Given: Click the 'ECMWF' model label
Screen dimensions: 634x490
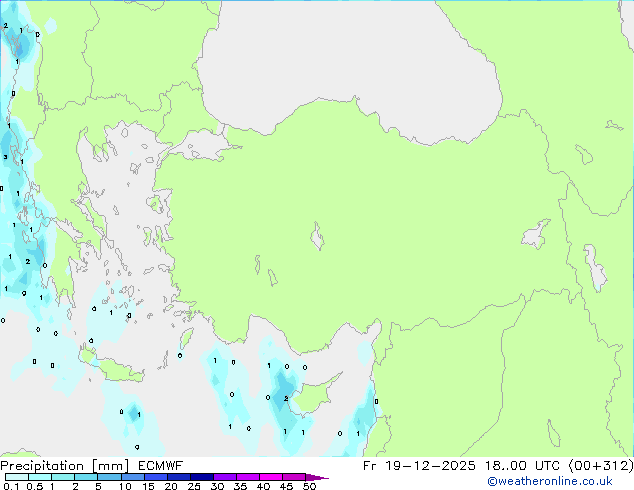Looking at the screenshot, I should pos(161,466).
